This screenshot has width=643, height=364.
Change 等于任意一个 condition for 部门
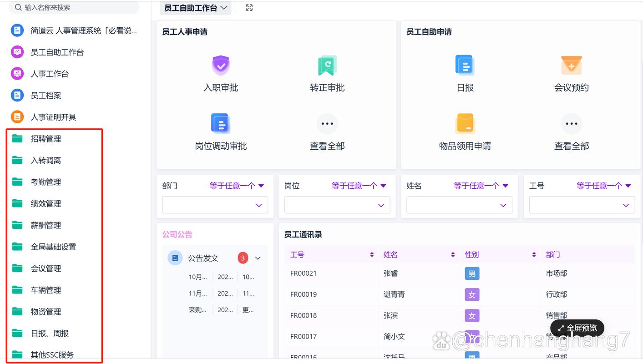pos(237,186)
